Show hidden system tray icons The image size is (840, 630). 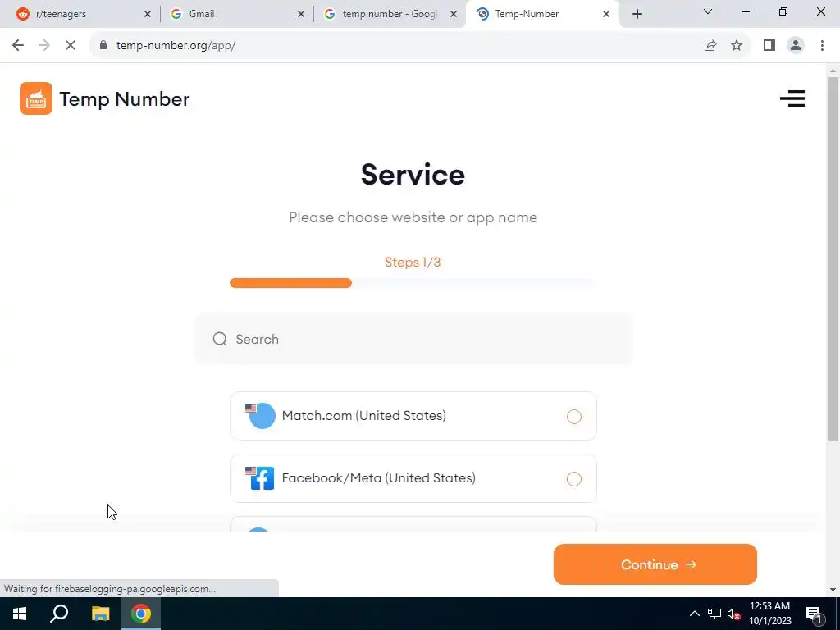click(694, 614)
